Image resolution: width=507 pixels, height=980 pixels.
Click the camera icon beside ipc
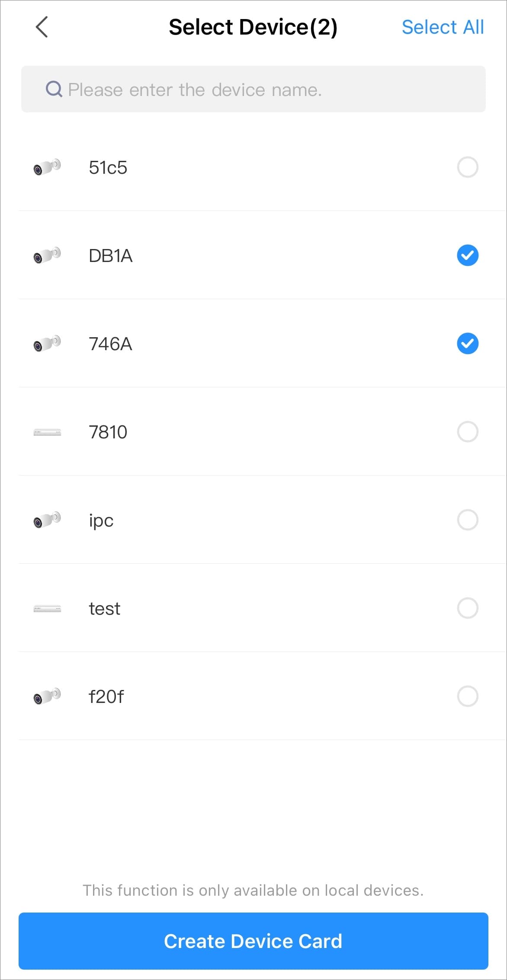pos(47,520)
